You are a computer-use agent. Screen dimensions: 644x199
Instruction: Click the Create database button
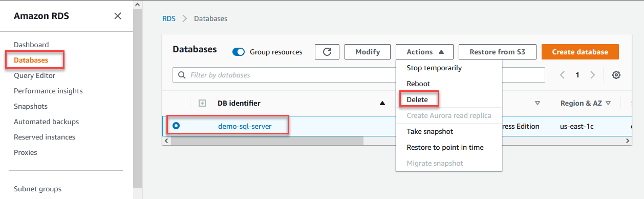[580, 52]
